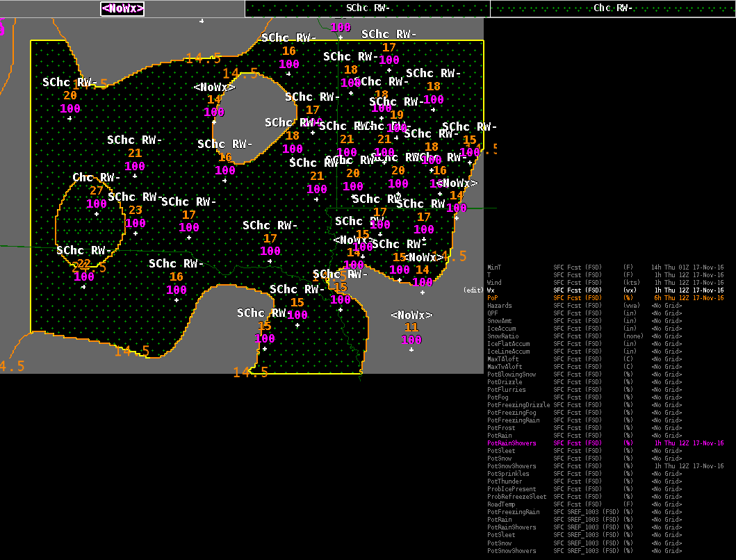The width and height of the screenshot is (736, 560).
Task: Click the NoWx sample with value 11 outside the boundary
Action: point(411,315)
